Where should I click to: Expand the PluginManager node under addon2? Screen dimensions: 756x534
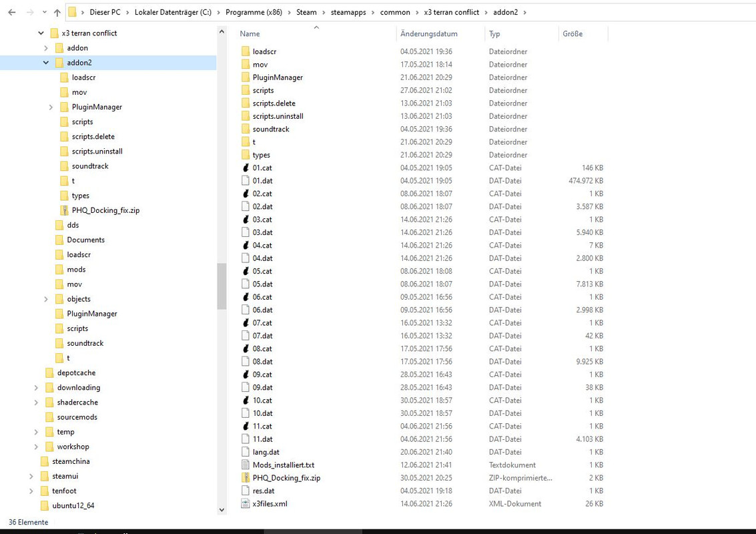51,107
